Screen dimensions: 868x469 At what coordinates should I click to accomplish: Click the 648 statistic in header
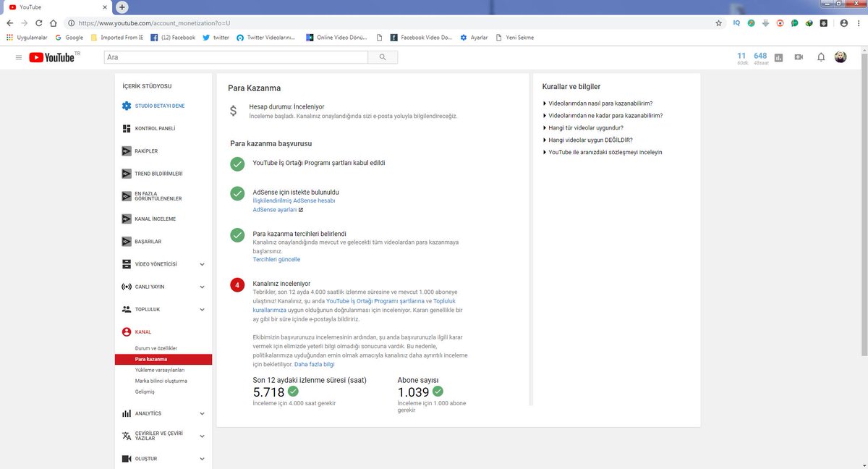point(760,57)
